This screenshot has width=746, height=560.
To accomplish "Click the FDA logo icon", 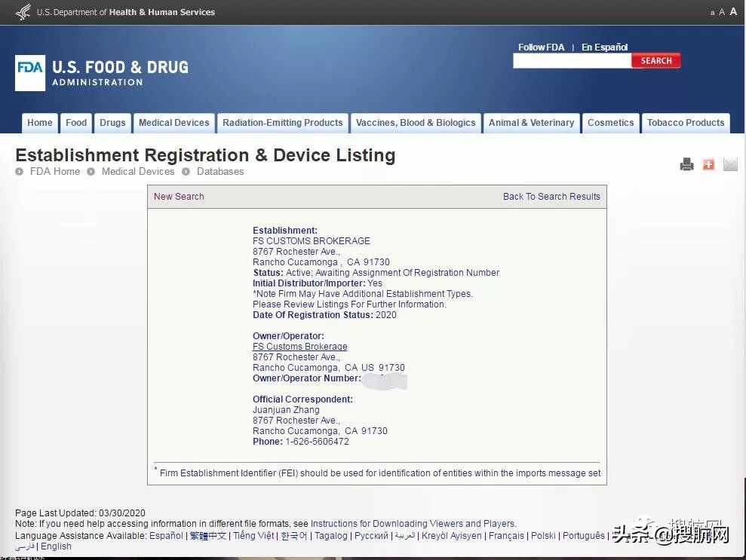I will tap(30, 73).
